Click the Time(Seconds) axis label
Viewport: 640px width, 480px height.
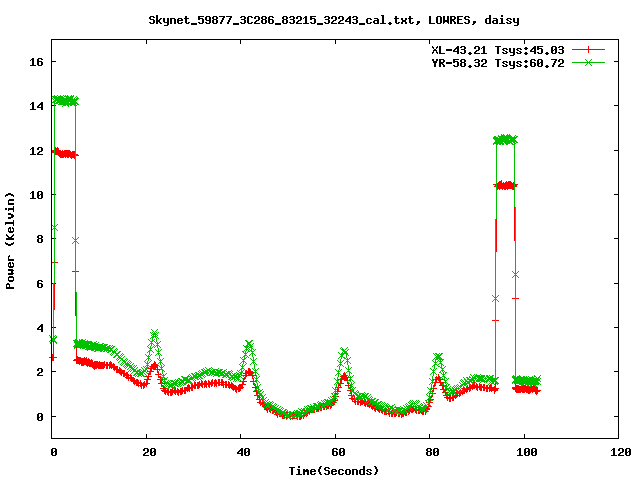pyautogui.click(x=334, y=471)
